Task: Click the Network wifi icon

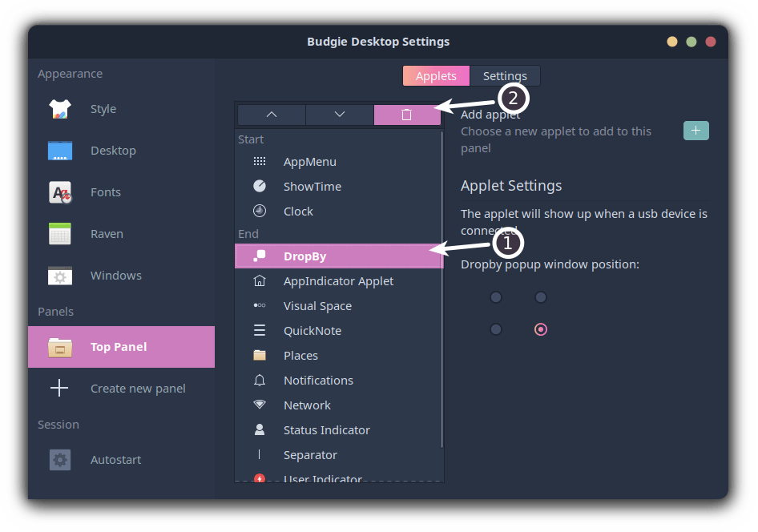Action: coord(260,405)
